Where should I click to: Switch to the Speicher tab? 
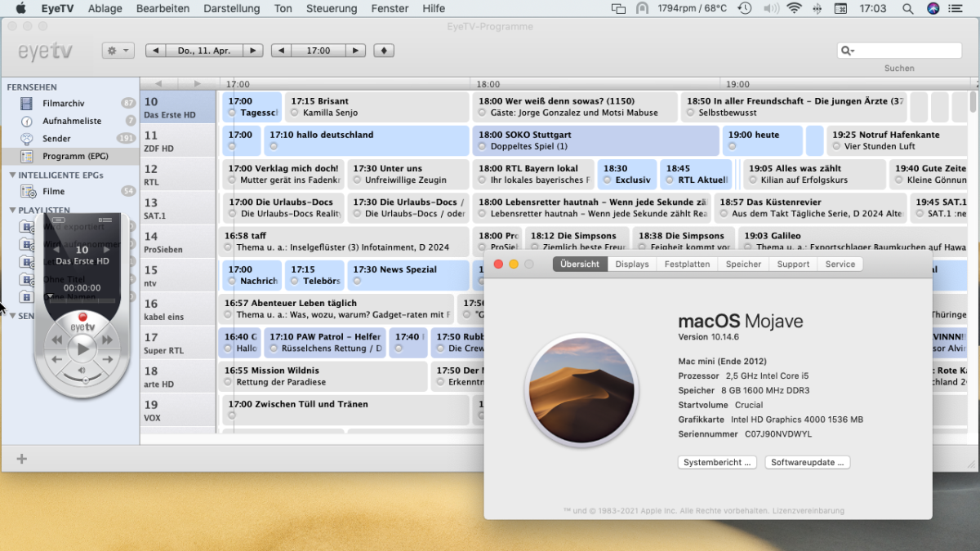[x=743, y=264]
